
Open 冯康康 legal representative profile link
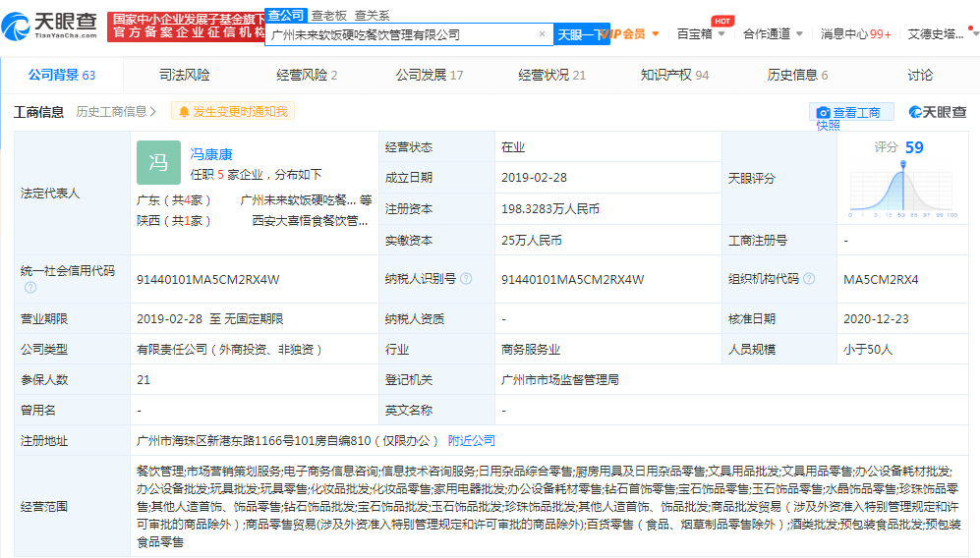click(x=211, y=154)
